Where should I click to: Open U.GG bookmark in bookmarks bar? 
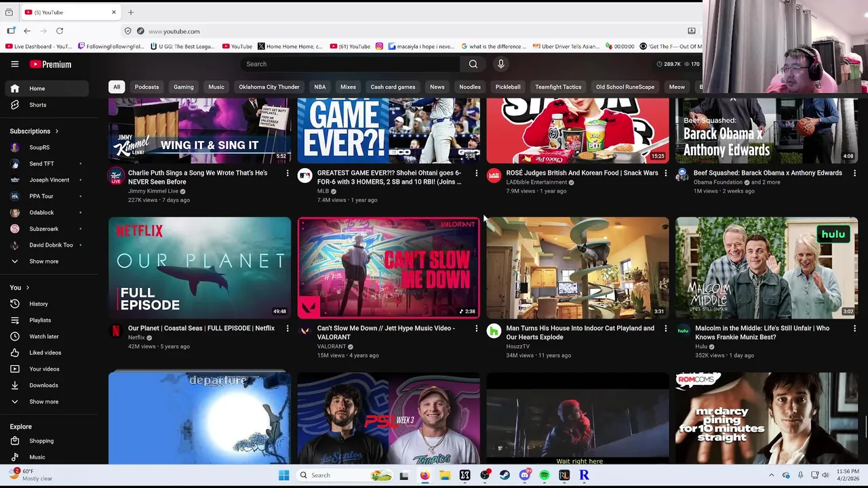(x=182, y=46)
